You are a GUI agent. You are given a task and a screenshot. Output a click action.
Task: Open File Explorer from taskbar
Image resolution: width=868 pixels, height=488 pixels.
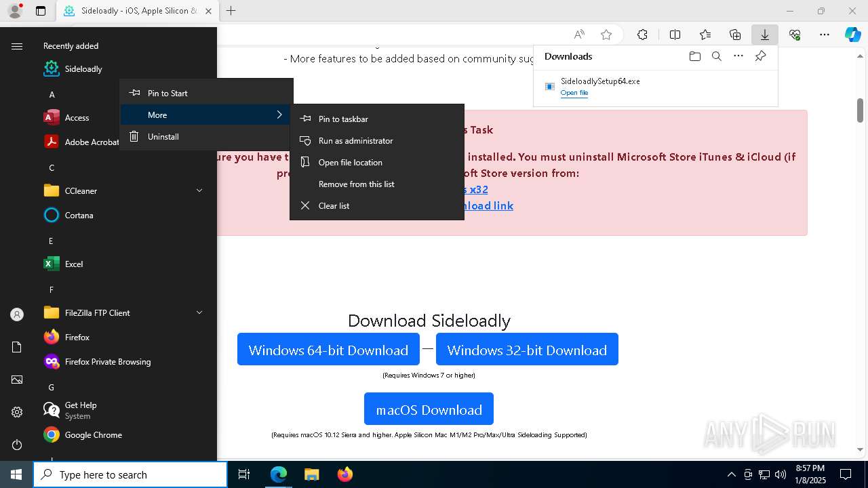pos(311,474)
